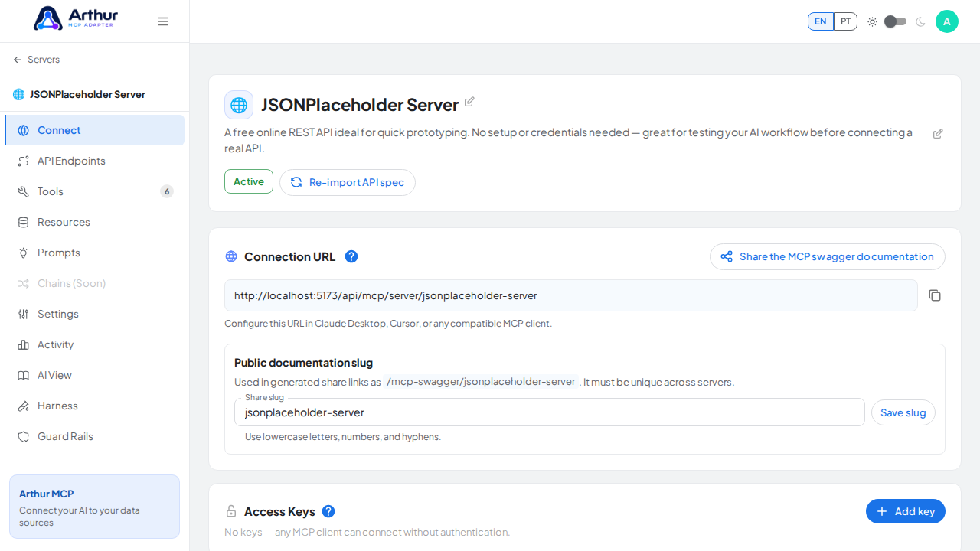Click the Active status badge
Viewport: 980px width, 551px height.
tap(249, 181)
